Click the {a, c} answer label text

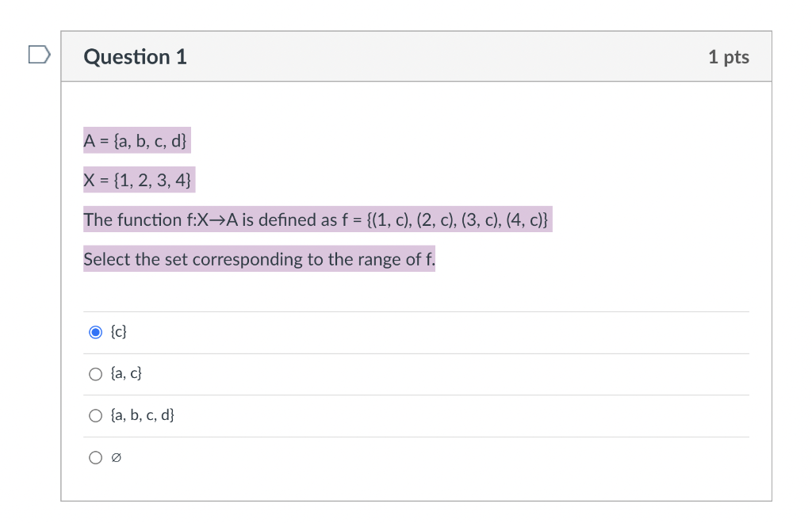coord(126,373)
